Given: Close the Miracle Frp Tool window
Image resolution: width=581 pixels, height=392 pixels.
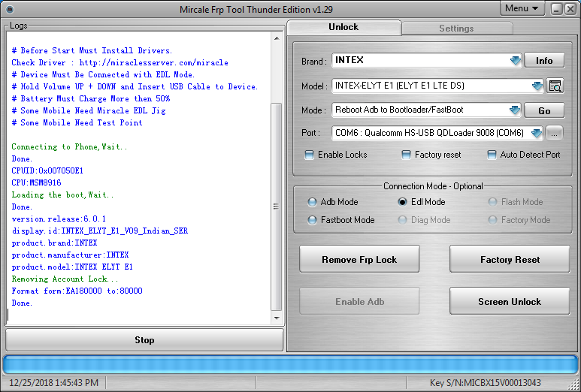Looking at the screenshot, I should [x=570, y=9].
